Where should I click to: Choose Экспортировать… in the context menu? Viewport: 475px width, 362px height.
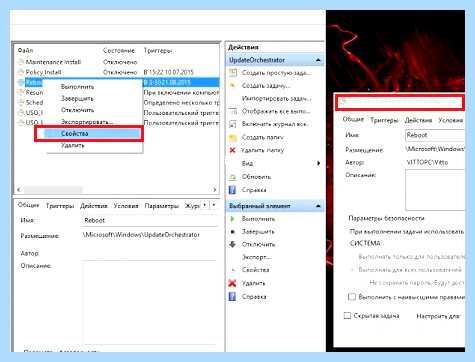click(x=87, y=122)
